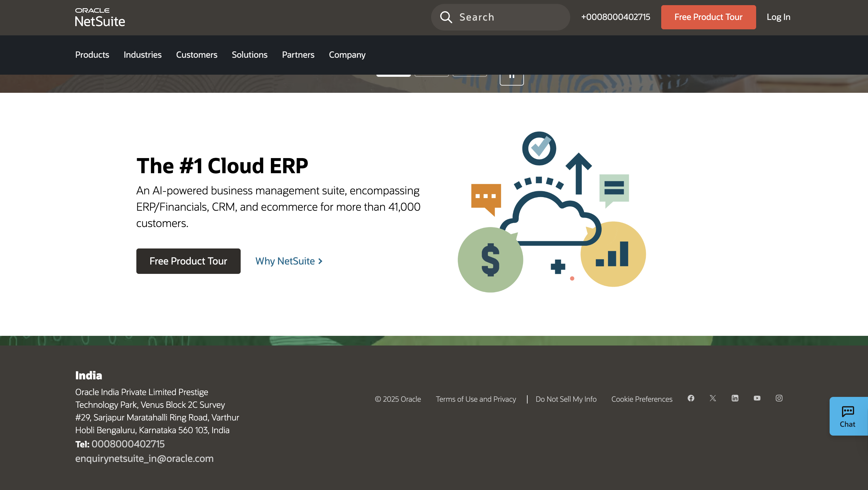Image resolution: width=868 pixels, height=490 pixels.
Task: Click the orange Free Product Tour button
Action: click(708, 17)
